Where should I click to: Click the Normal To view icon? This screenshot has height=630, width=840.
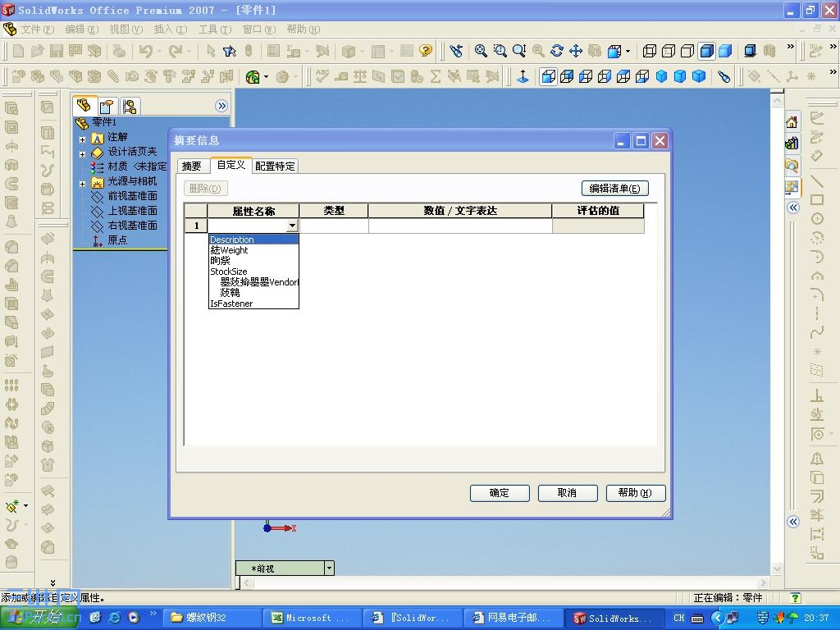click(523, 76)
